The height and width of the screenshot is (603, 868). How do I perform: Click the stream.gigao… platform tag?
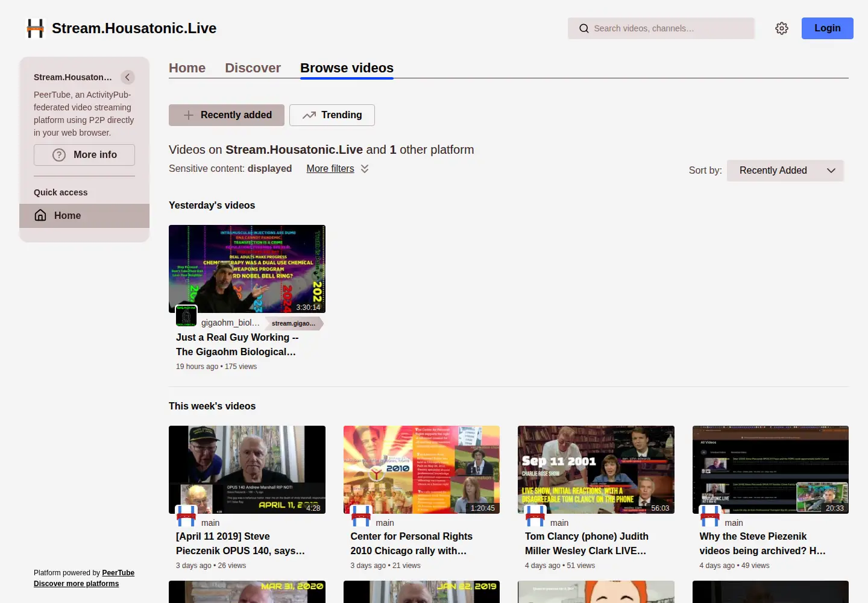pyautogui.click(x=294, y=324)
